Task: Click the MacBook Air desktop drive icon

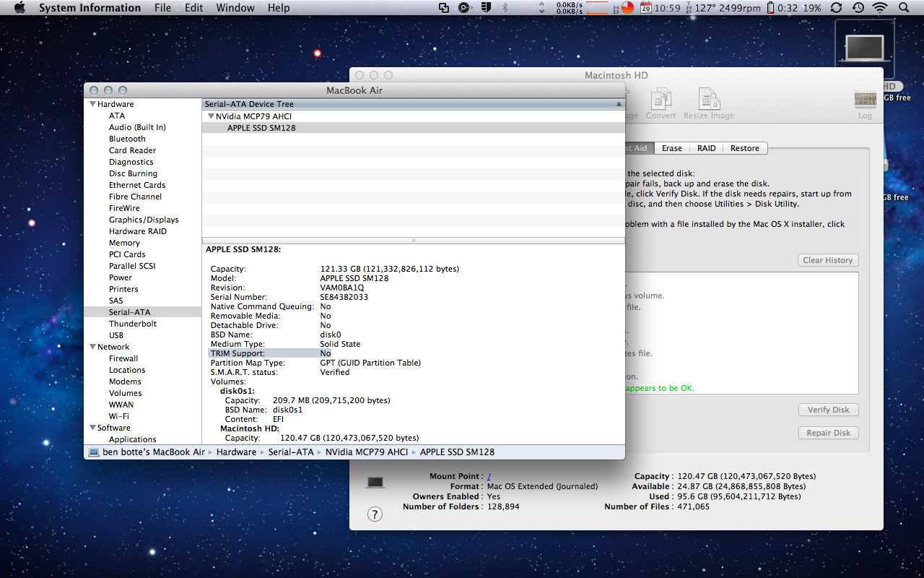Action: click(x=865, y=48)
